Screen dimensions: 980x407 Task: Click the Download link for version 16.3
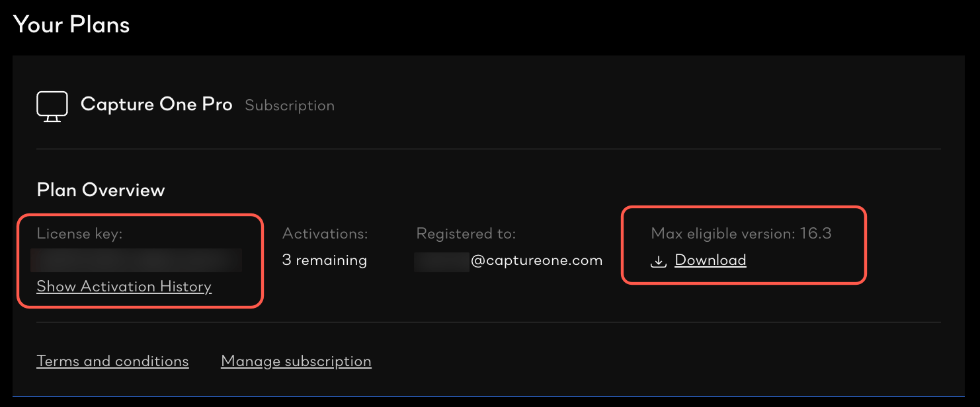point(710,260)
